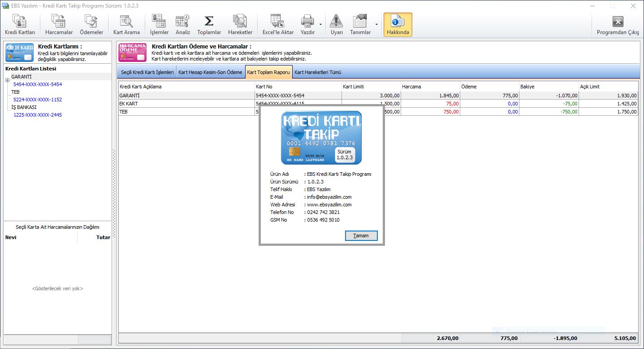
Task: Select card 1225-XXXX-XXXX-2445 in tree
Action: pyautogui.click(x=38, y=115)
